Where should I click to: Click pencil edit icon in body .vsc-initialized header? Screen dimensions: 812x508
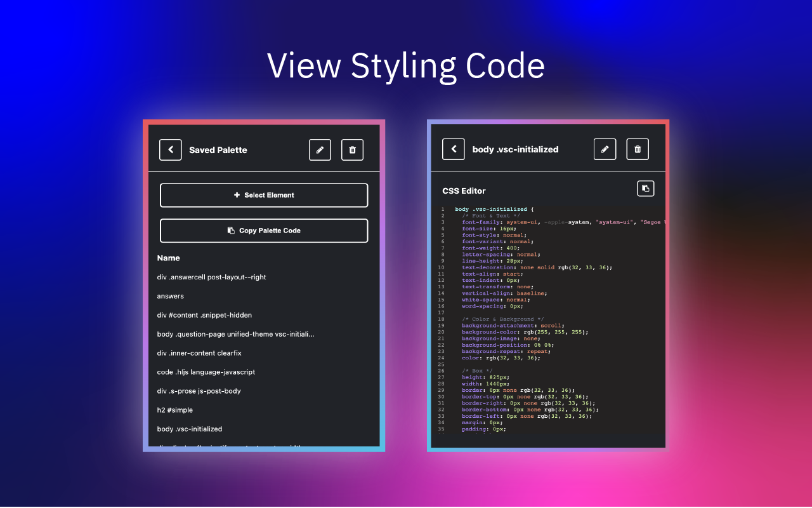tap(605, 149)
